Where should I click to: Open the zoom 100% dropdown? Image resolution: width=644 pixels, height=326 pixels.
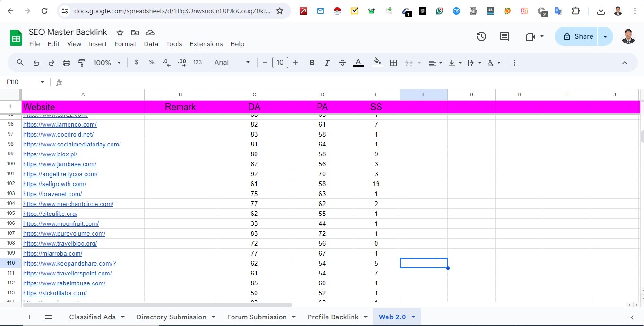pos(107,63)
